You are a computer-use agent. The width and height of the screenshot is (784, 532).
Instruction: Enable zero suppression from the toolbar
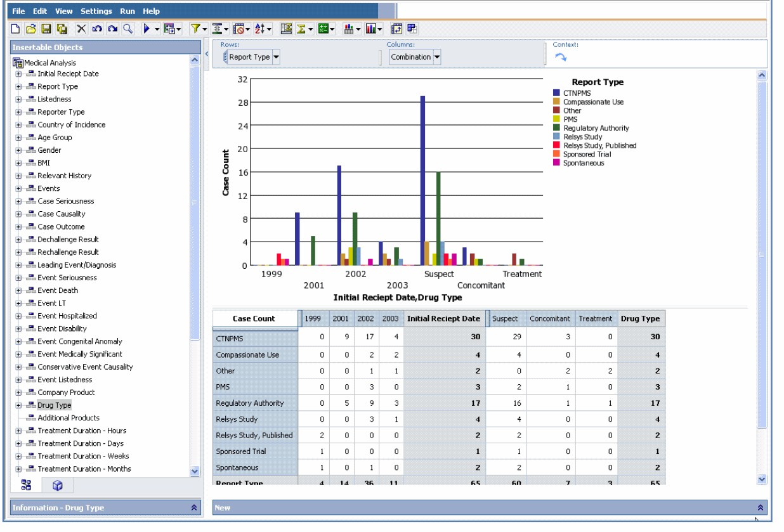[x=239, y=29]
